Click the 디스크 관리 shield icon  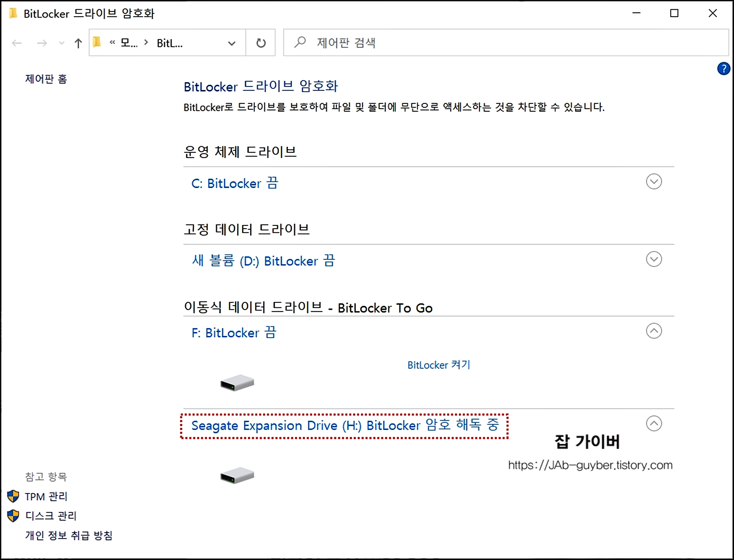click(13, 516)
